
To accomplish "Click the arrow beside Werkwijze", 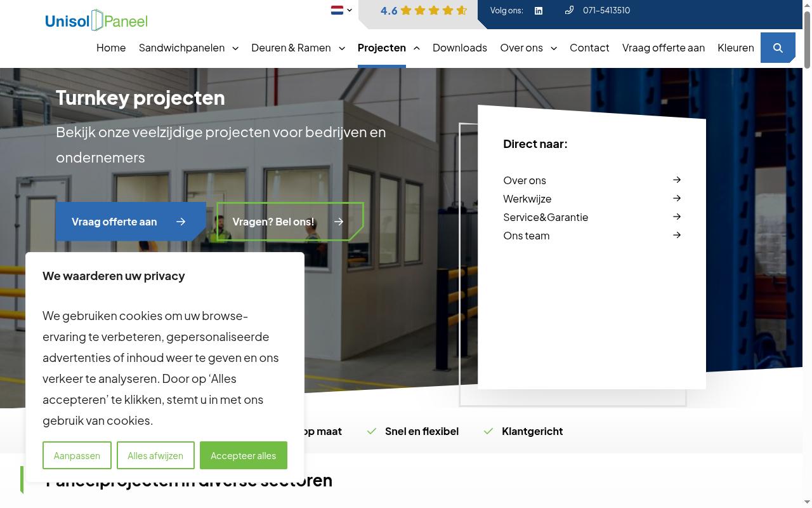I will coord(677,198).
